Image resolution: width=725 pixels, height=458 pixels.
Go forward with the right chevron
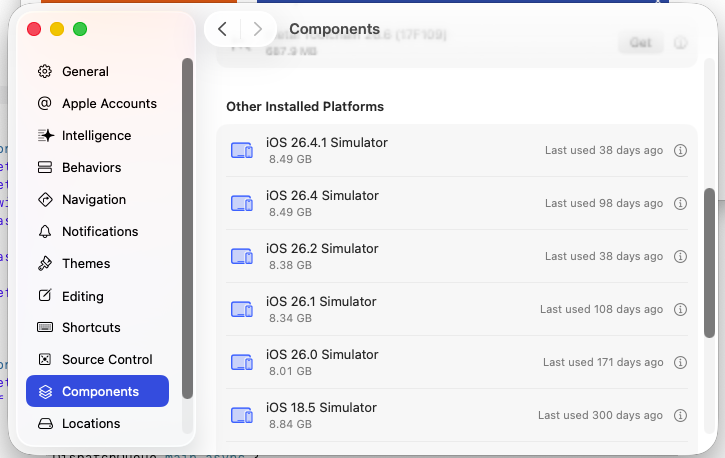(x=258, y=29)
